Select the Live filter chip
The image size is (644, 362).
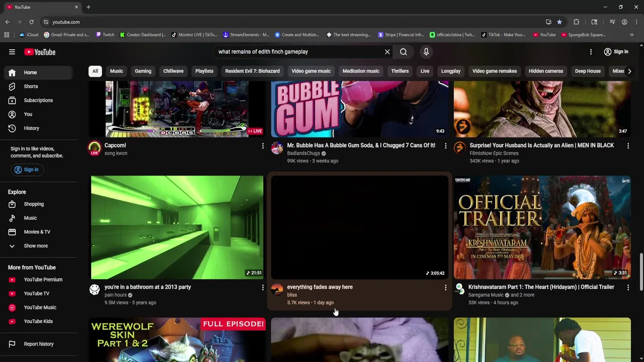[x=425, y=71]
